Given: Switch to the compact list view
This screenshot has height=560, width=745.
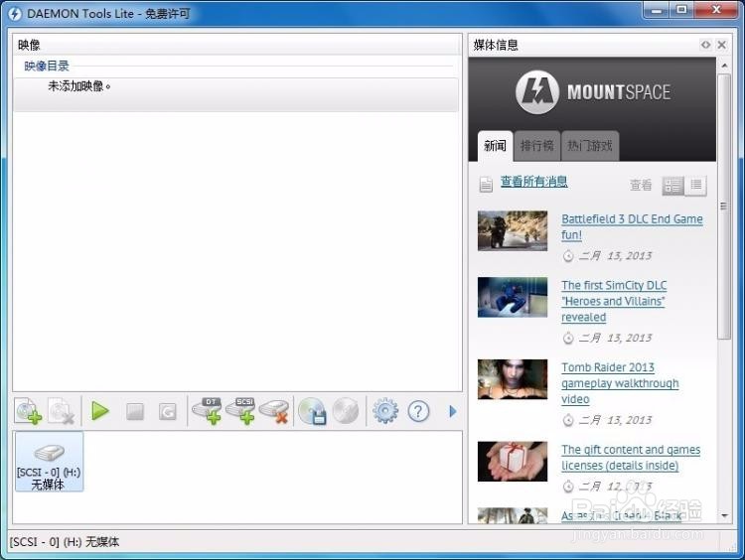Looking at the screenshot, I should (695, 186).
